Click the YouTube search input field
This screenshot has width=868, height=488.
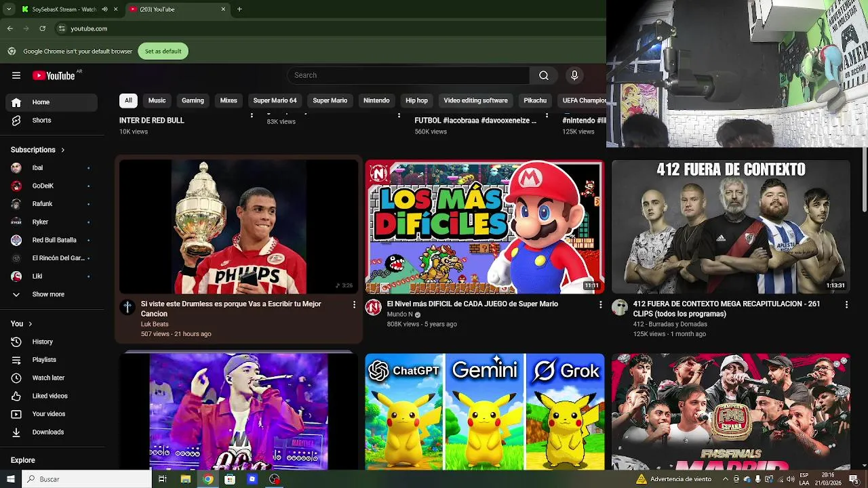(408, 75)
